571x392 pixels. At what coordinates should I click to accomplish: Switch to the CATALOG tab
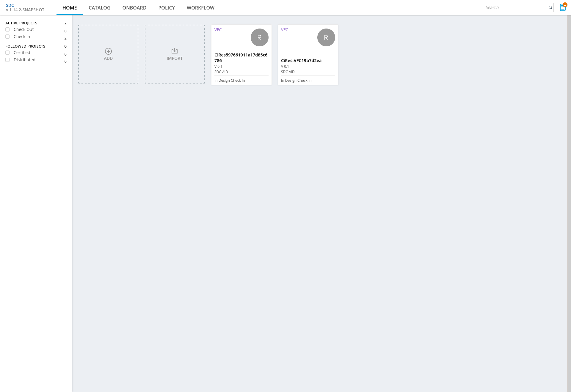pyautogui.click(x=99, y=8)
